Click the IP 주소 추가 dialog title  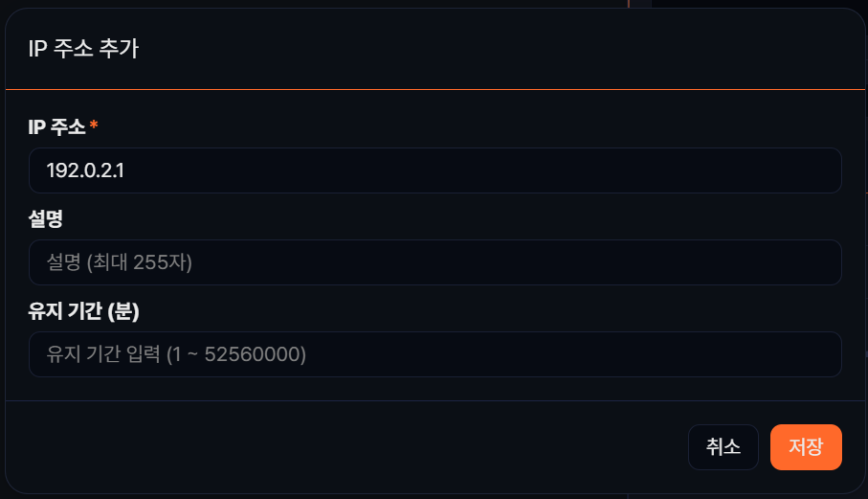pyautogui.click(x=83, y=50)
